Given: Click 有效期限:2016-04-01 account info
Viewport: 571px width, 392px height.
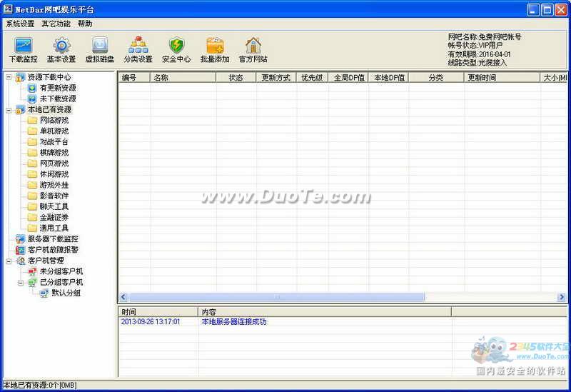Looking at the screenshot, I should coord(479,54).
